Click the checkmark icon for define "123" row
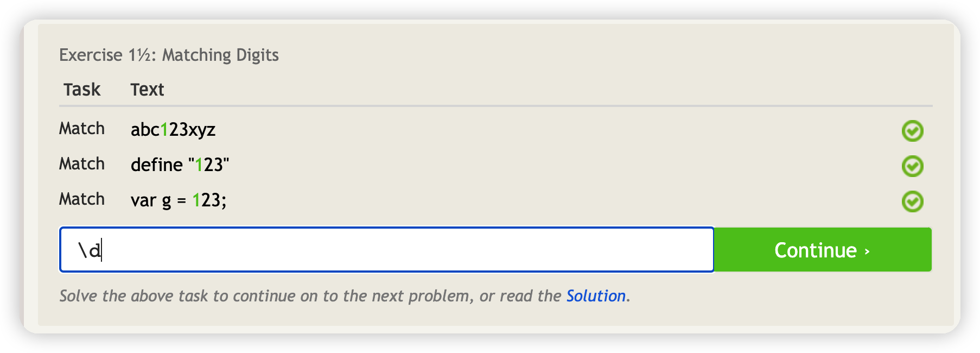980x353 pixels. 912,166
